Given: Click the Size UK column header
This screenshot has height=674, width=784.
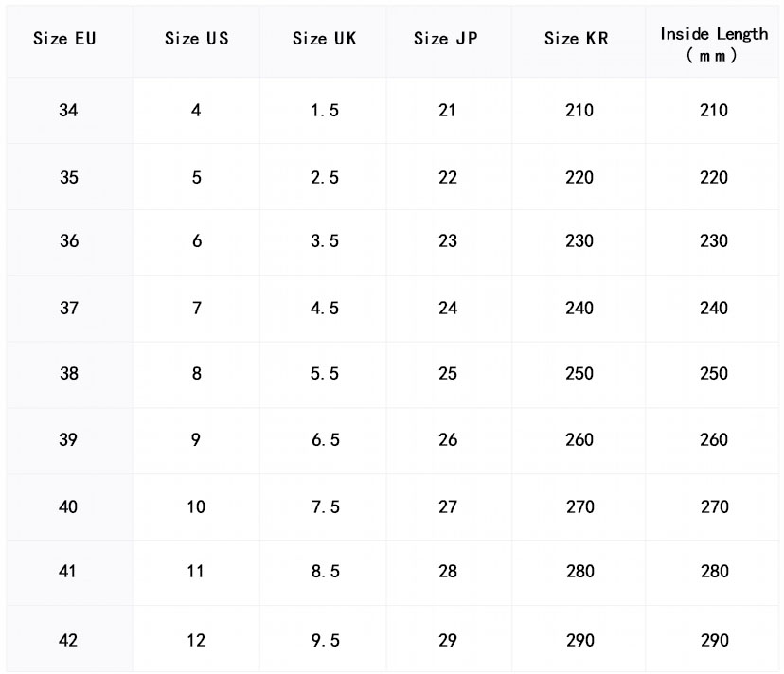Looking at the screenshot, I should tap(324, 39).
